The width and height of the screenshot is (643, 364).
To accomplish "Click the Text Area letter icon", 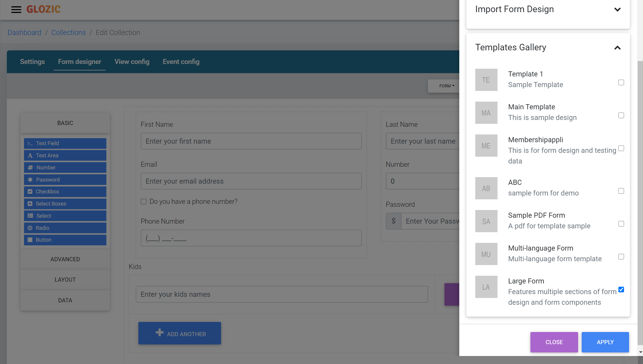I will [x=30, y=155].
